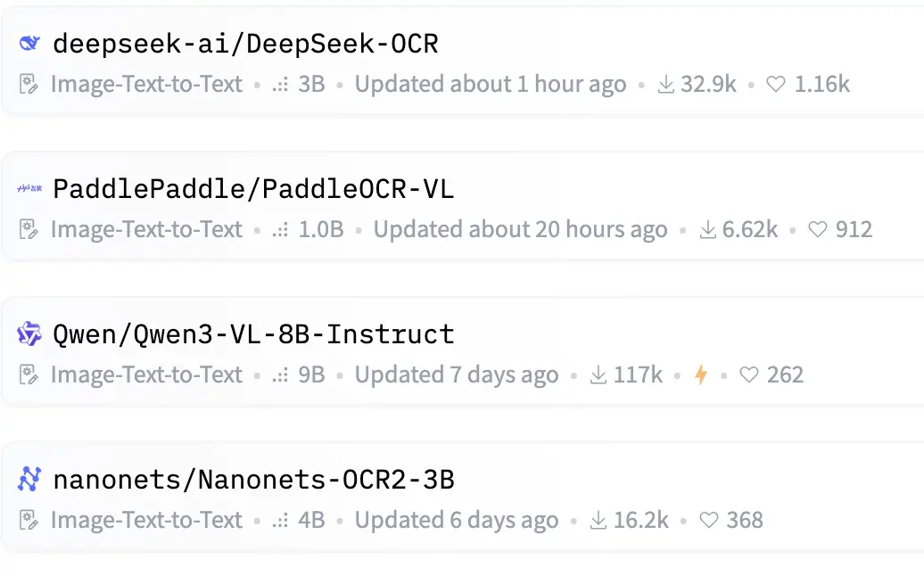Click the lightning bolt icon on Qwen3-VL

click(x=701, y=375)
